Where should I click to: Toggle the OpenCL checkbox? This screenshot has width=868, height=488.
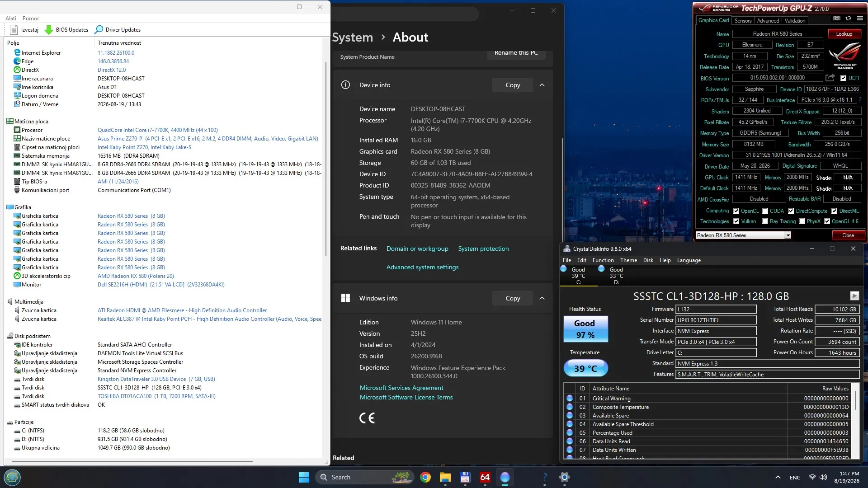736,211
